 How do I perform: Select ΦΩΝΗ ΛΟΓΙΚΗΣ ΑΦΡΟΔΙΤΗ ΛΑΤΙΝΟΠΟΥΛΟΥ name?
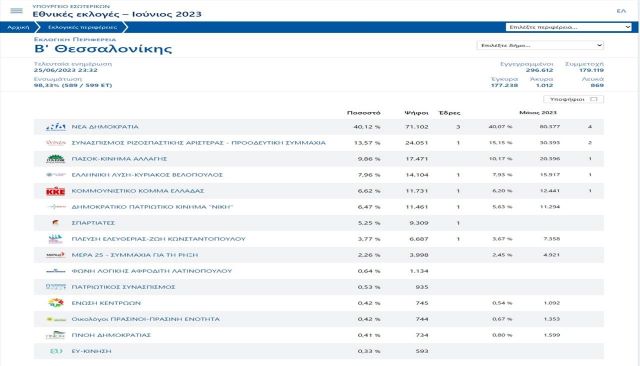(x=151, y=271)
